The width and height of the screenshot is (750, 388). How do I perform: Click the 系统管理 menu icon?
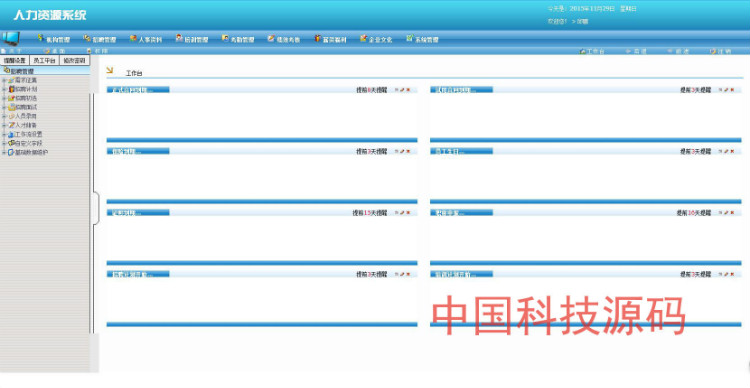(x=409, y=38)
